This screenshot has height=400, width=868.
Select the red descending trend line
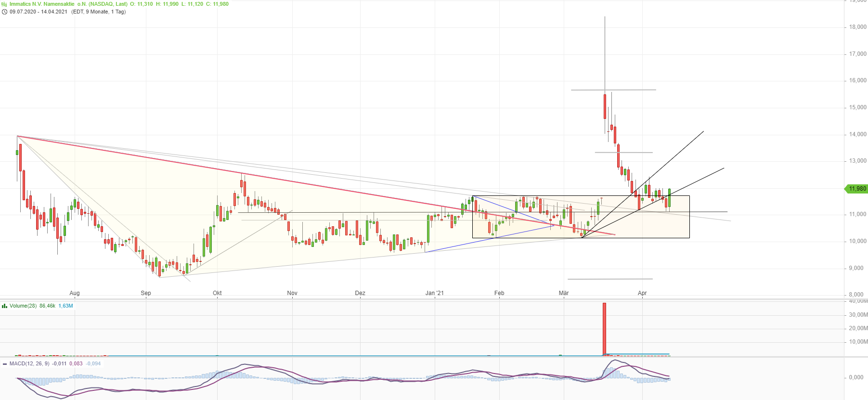pos(289,181)
